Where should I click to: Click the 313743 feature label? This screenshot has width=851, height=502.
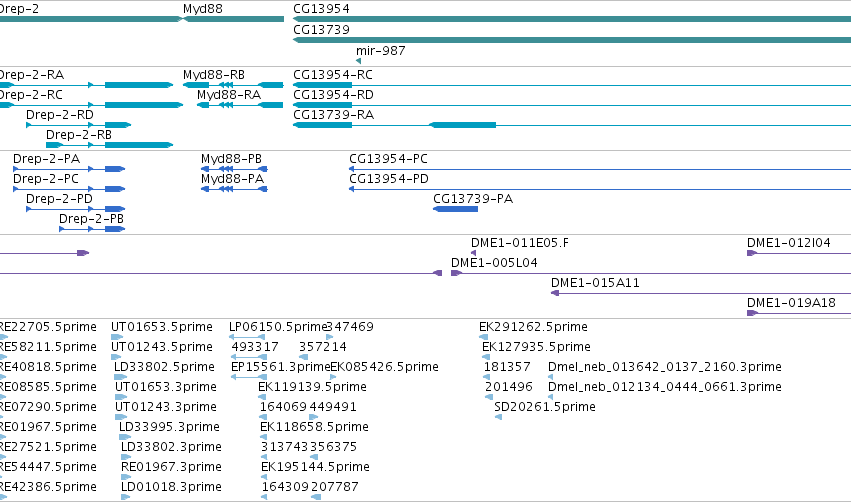click(284, 447)
